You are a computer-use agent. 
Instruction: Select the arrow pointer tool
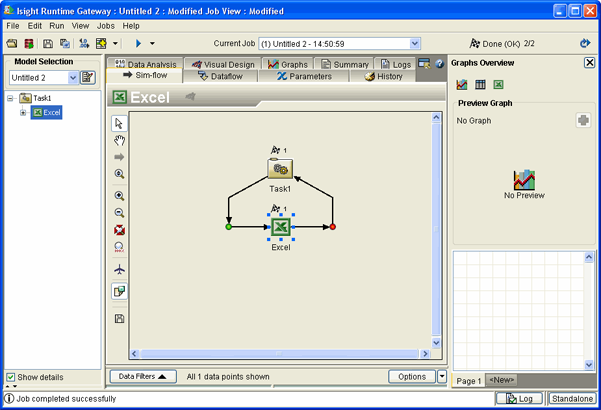(119, 123)
